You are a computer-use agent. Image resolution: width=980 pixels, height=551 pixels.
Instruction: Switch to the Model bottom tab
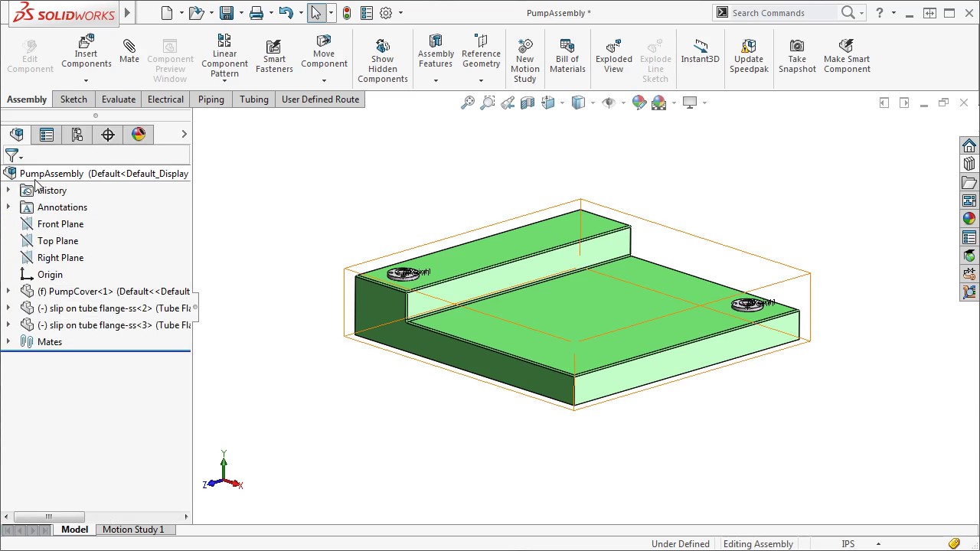pyautogui.click(x=74, y=530)
